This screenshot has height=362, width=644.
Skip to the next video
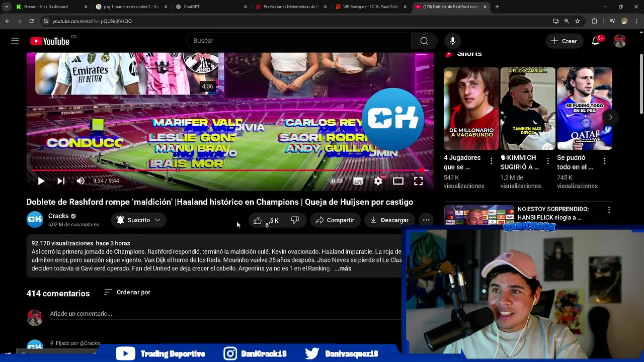61,181
